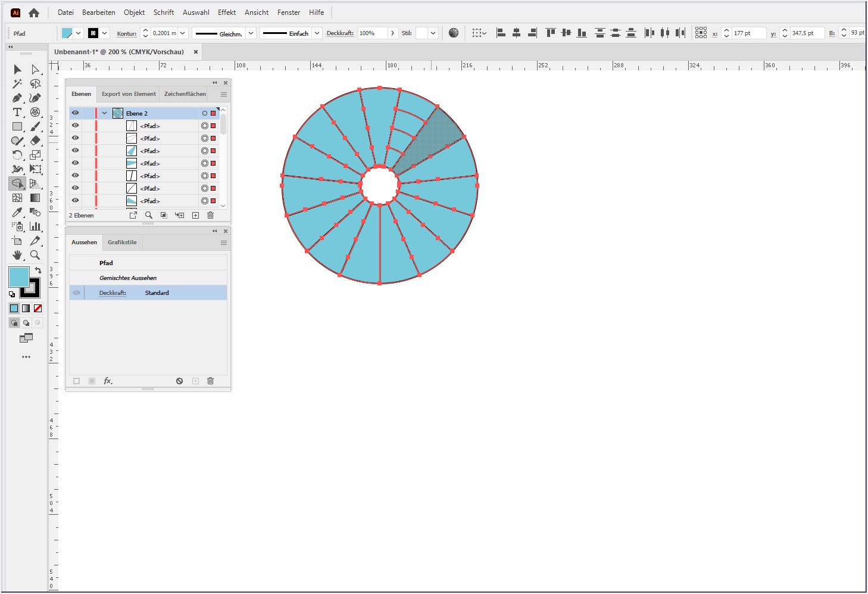Toggle visibility of the first Pfad sublayer

[x=75, y=125]
